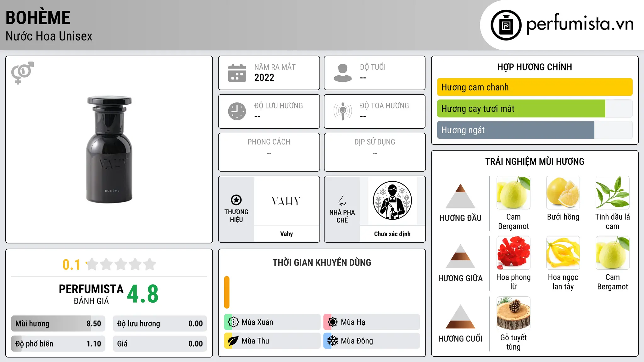Select the yellow Hương cam chanh bar
Viewport: 644px width, 362px height.
pyautogui.click(x=535, y=87)
